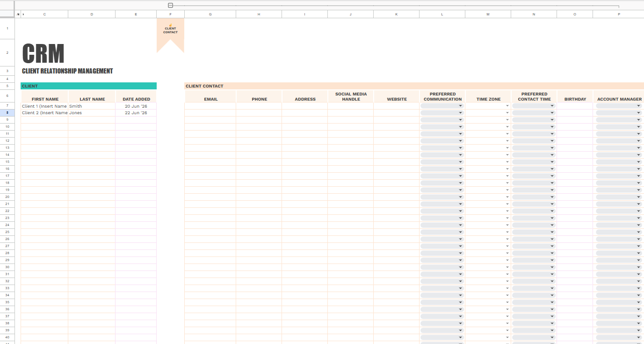Click the ACCOUNT MANAGER column heading
644x344 pixels.
point(619,99)
